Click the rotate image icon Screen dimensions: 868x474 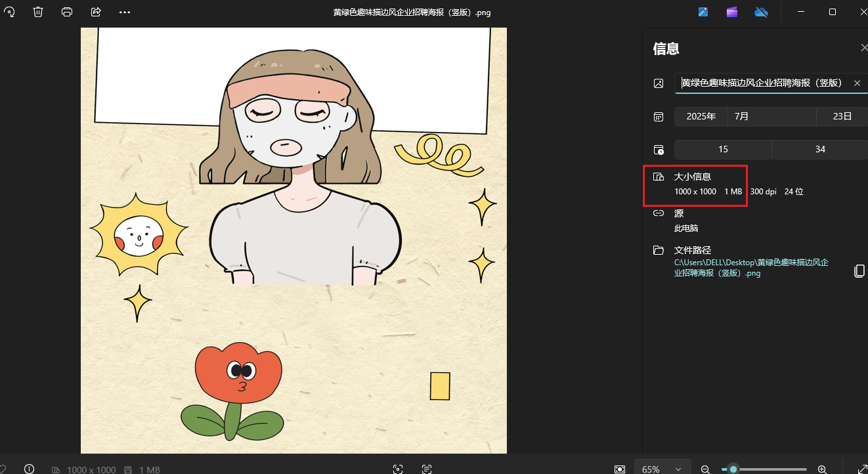point(9,12)
